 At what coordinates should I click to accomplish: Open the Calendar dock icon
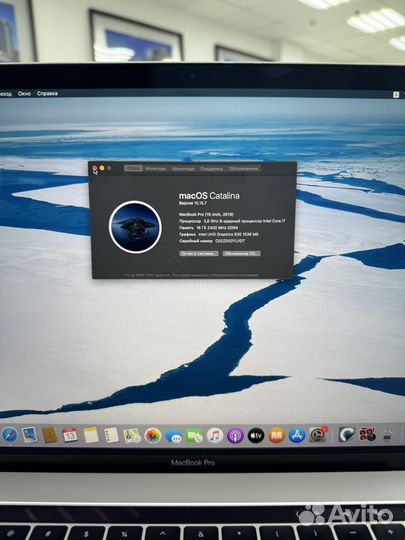click(x=70, y=435)
